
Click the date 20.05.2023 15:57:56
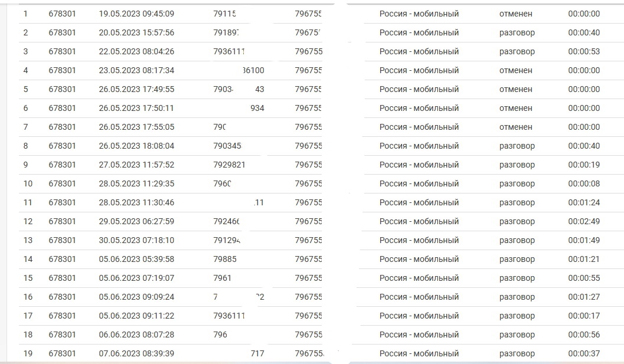point(136,32)
